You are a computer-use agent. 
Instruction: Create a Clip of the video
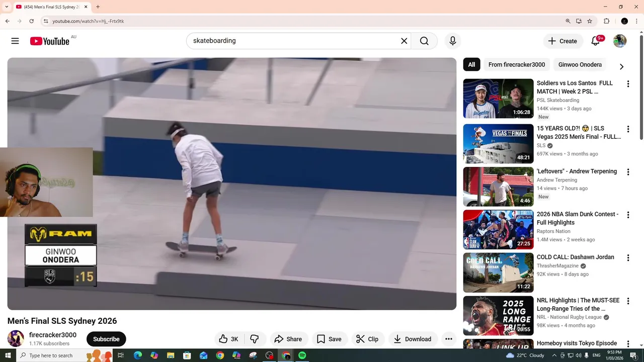click(x=367, y=339)
